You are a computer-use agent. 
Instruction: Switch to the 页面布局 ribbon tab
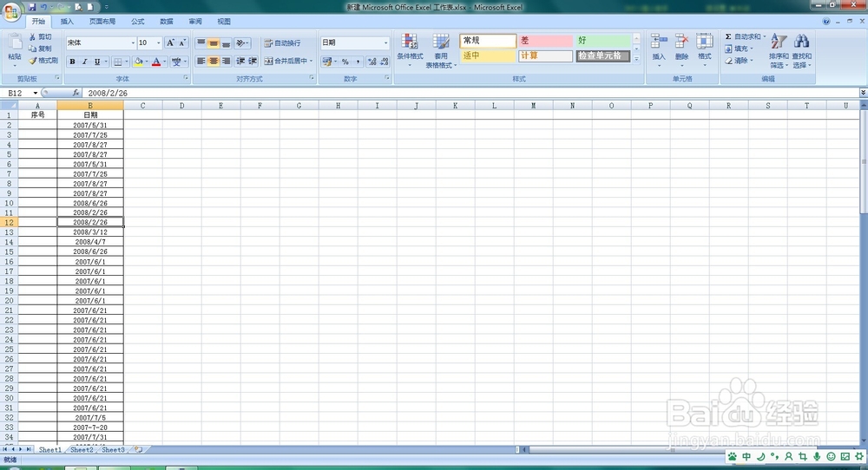tap(102, 22)
